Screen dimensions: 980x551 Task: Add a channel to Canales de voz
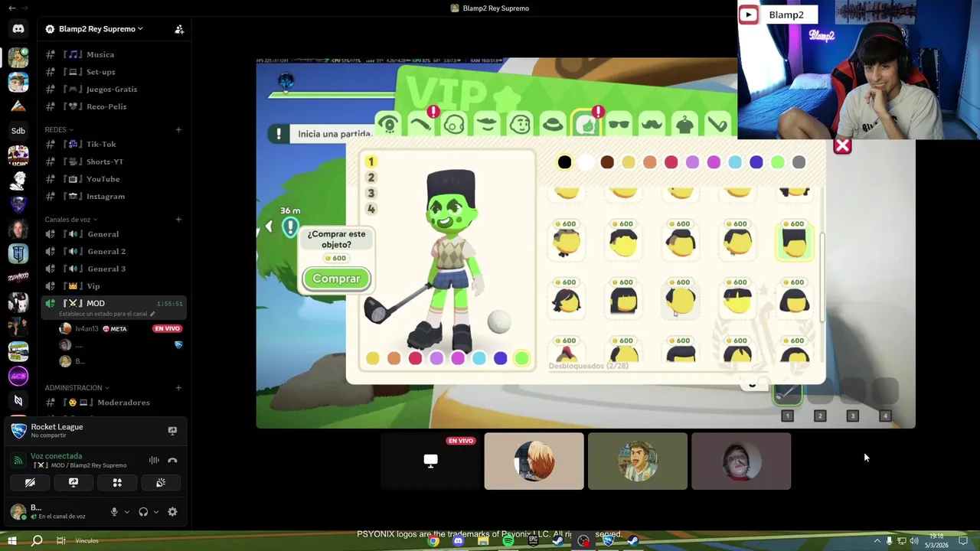tap(178, 220)
